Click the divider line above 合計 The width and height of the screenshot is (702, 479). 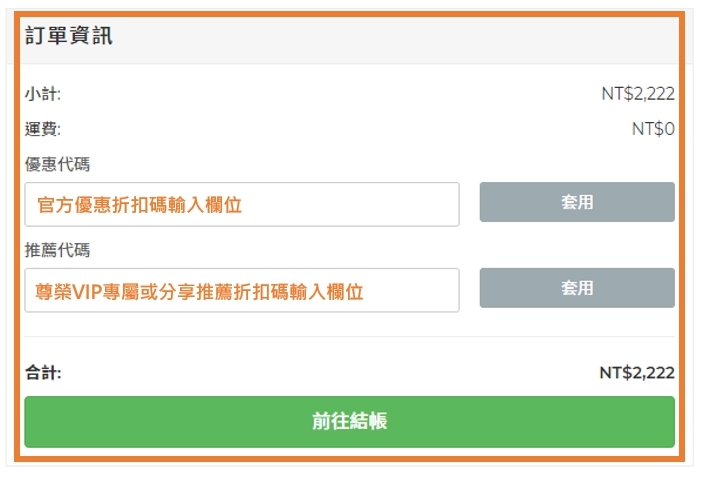click(x=349, y=337)
